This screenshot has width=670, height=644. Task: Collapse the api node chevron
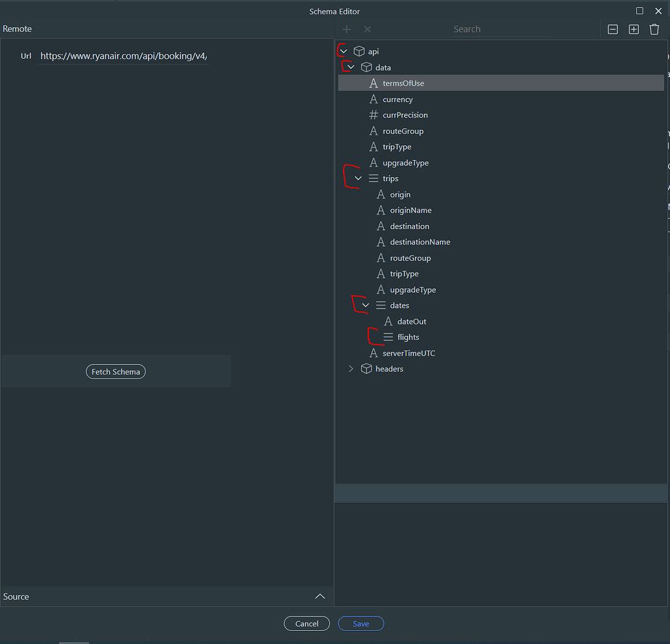(x=343, y=51)
